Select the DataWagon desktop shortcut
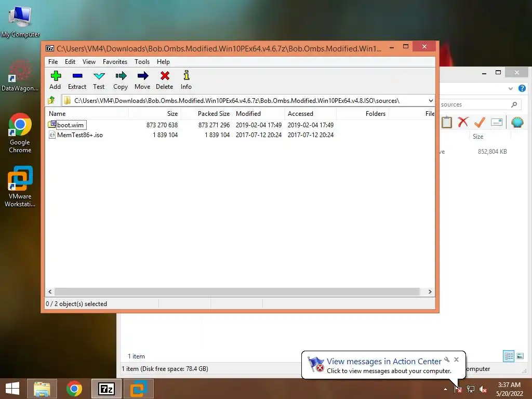 20,75
